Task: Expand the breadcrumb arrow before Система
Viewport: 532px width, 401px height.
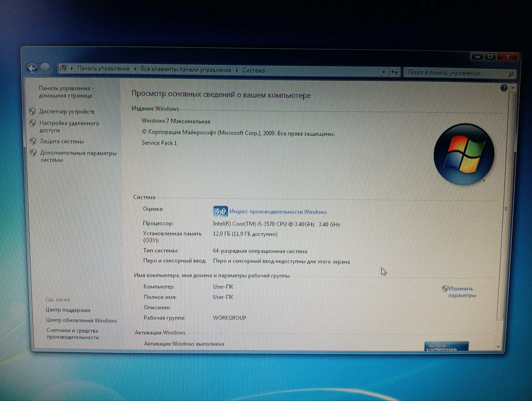Action: pyautogui.click(x=237, y=70)
